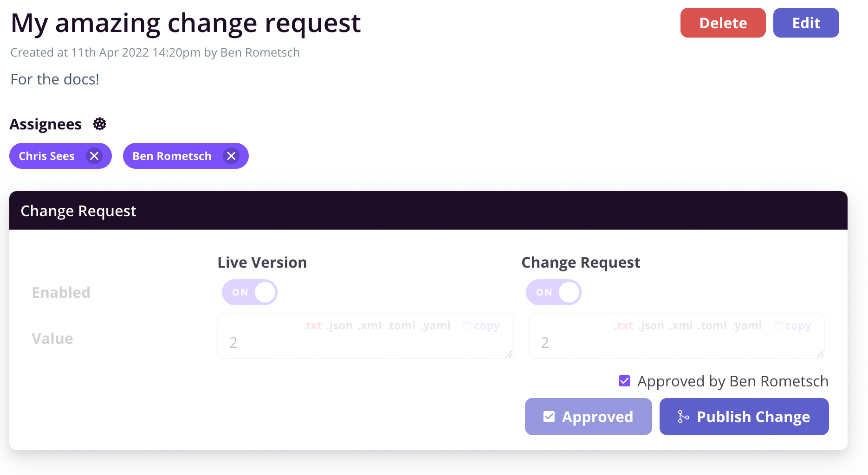This screenshot has height=475, width=868.
Task: Select .yaml format in Change Request value
Action: [747, 326]
